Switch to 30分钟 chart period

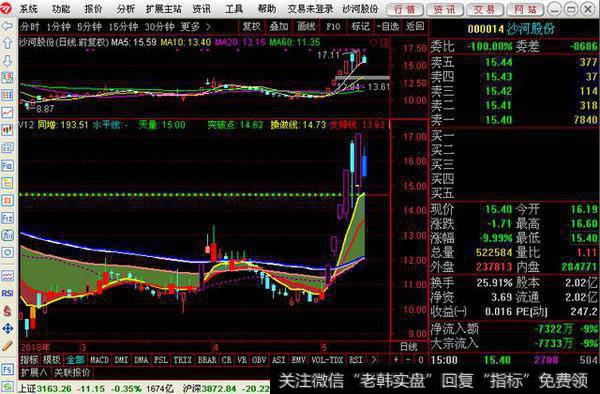160,27
